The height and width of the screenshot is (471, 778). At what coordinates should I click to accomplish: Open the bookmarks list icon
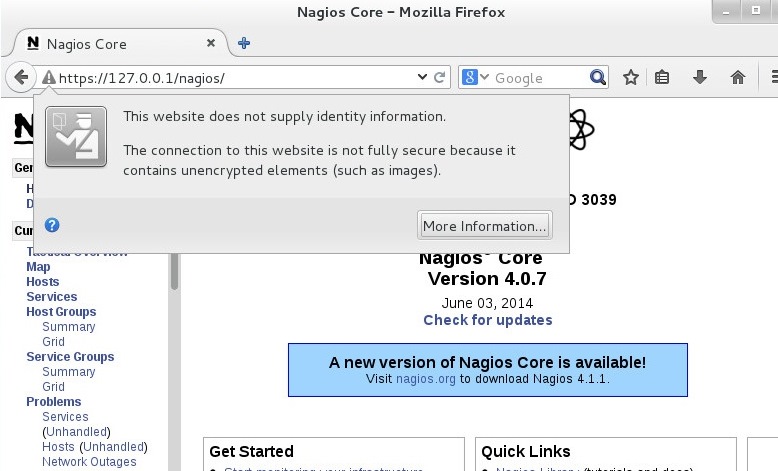click(x=662, y=77)
